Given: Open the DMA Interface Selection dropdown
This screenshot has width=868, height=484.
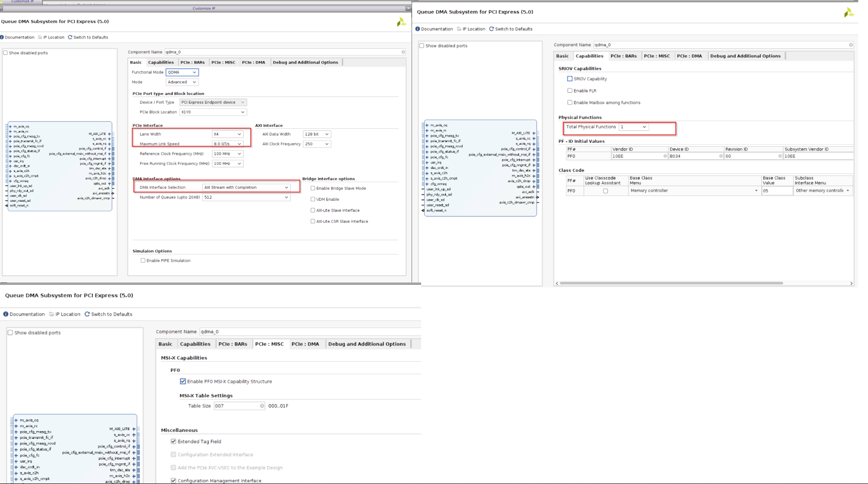Looking at the screenshot, I should point(246,187).
